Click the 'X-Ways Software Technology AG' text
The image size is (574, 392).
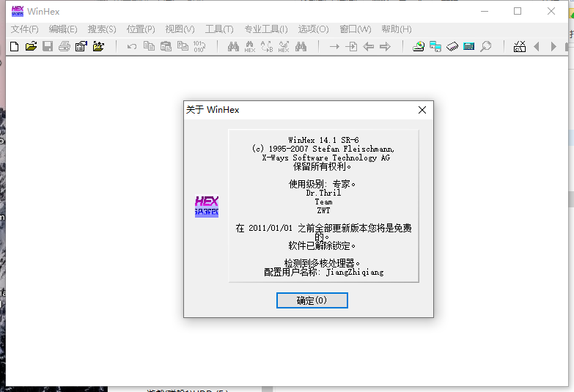click(x=325, y=158)
